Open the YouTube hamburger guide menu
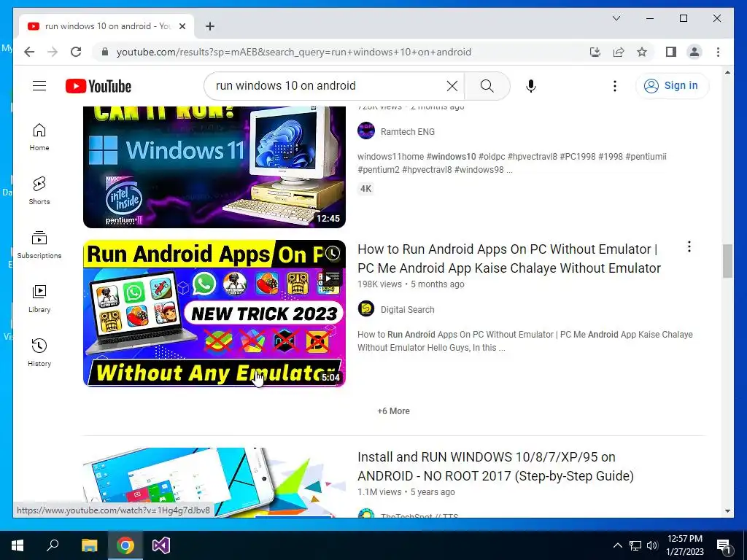Screen dimensions: 747x560 tap(39, 86)
